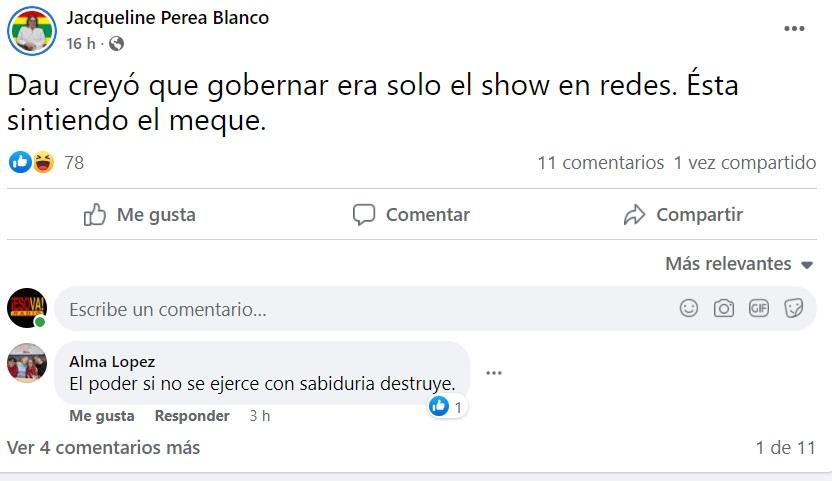Toggle Me gusta on Alma Lopez's comment
The height and width of the screenshot is (481, 832).
tap(101, 416)
